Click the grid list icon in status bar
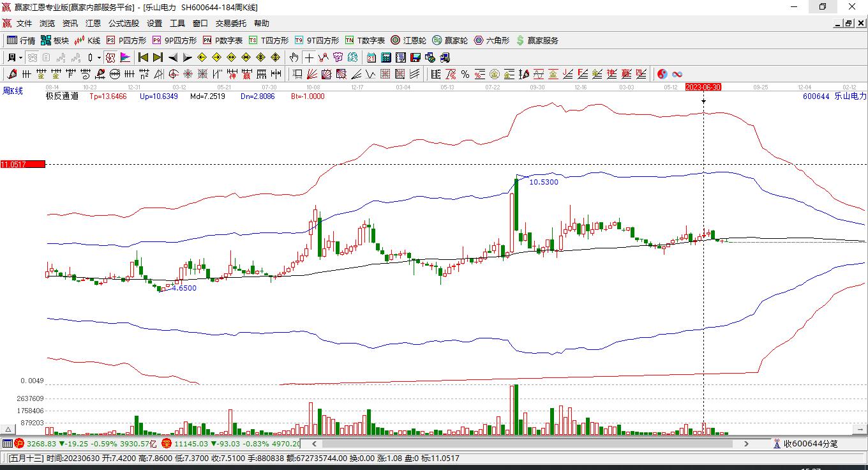Viewport: 868px width, 470px height. (x=7, y=443)
